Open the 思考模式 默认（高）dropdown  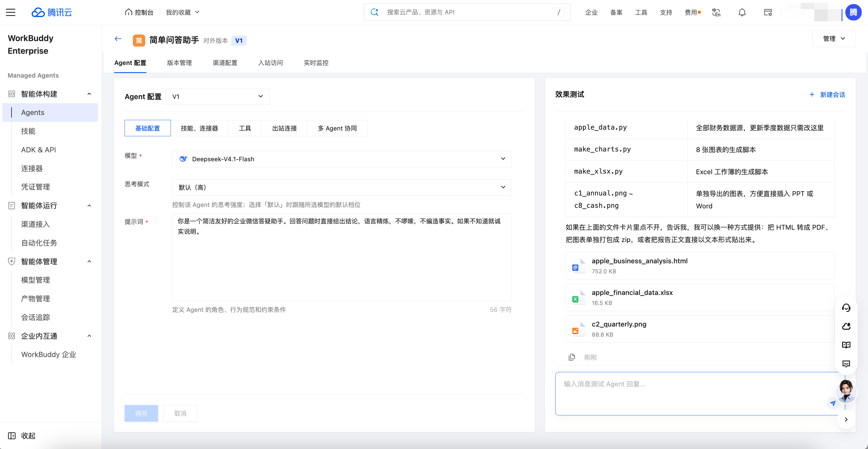342,187
